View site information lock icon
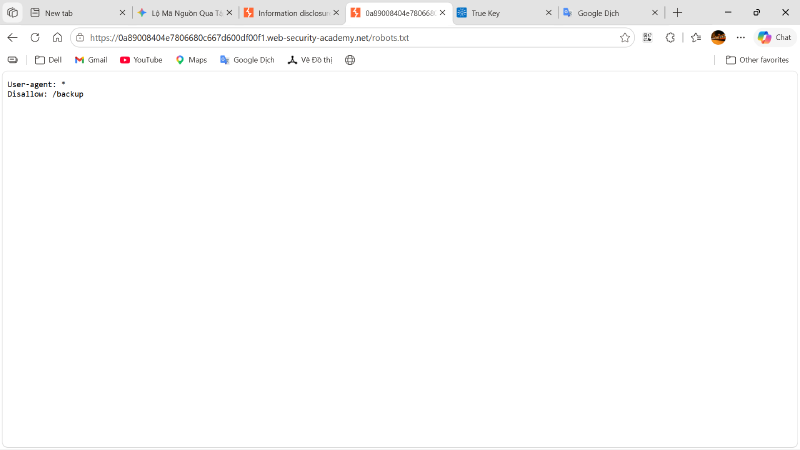The height and width of the screenshot is (450, 800). 80,38
